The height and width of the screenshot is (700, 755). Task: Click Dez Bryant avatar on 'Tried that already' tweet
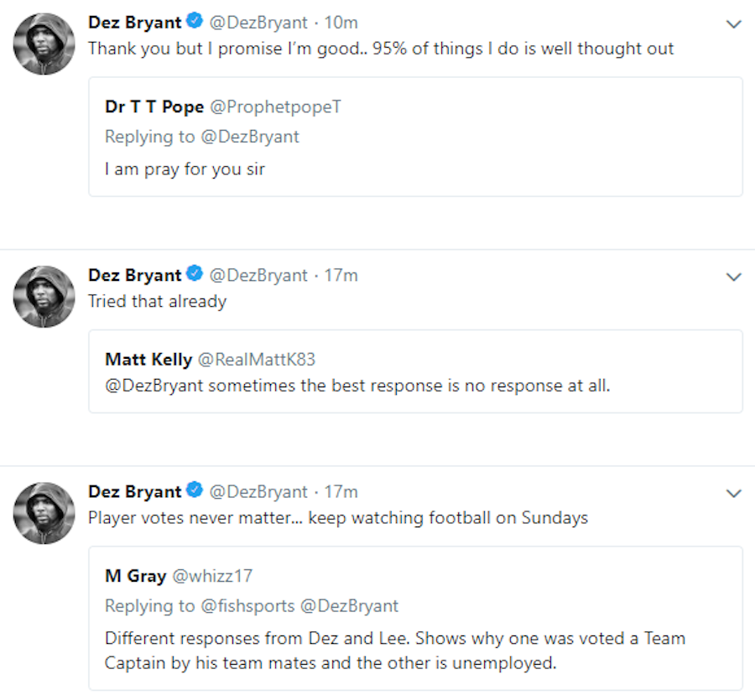coord(44,296)
